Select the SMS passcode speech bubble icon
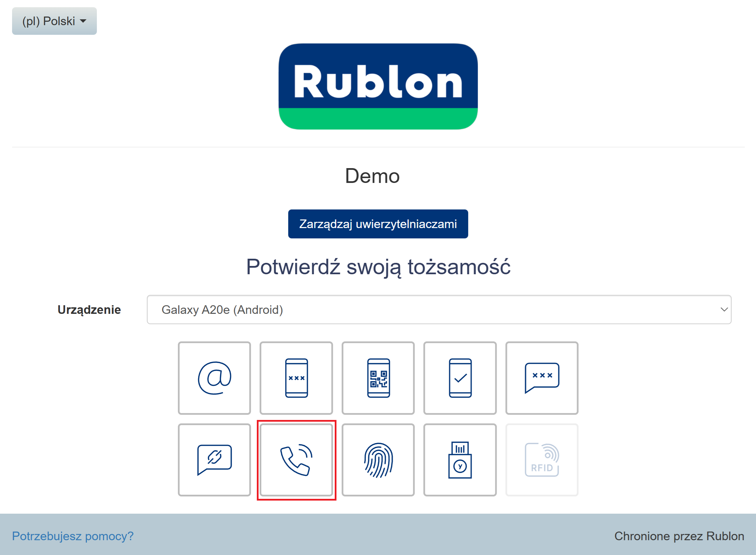756x555 pixels. pos(542,378)
